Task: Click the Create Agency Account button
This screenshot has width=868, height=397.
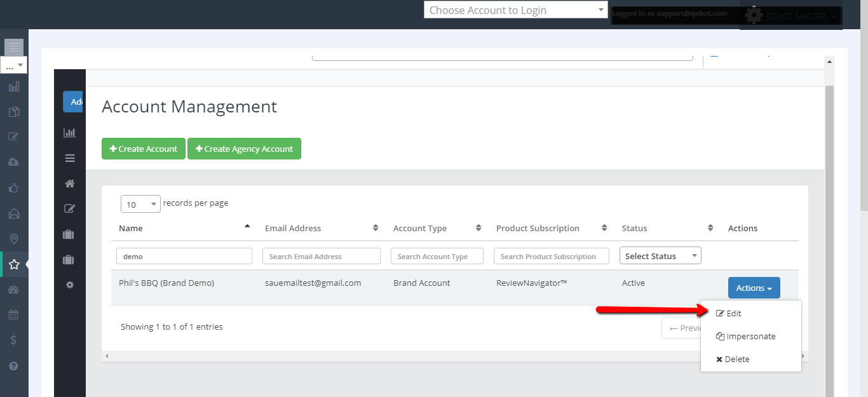Action: click(x=244, y=149)
